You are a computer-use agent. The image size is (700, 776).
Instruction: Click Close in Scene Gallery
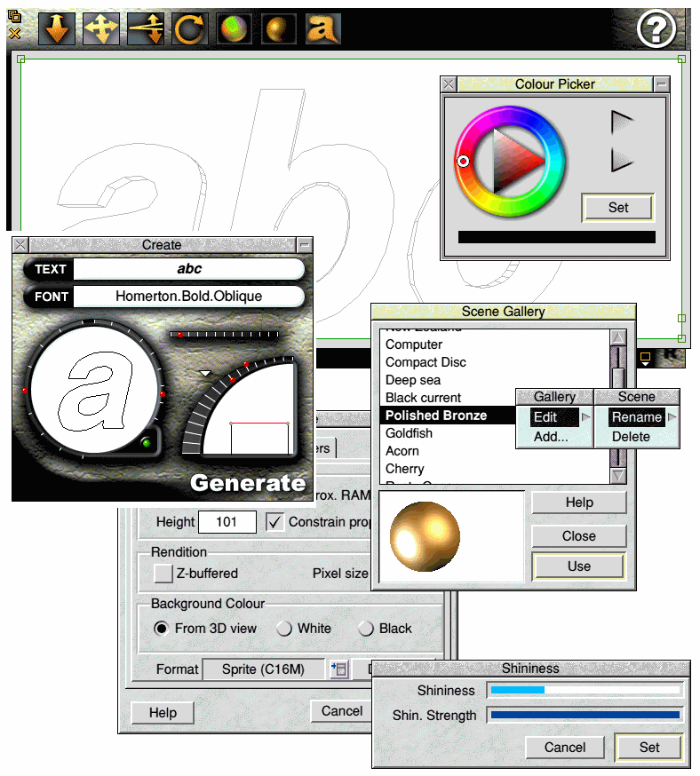[x=578, y=536]
